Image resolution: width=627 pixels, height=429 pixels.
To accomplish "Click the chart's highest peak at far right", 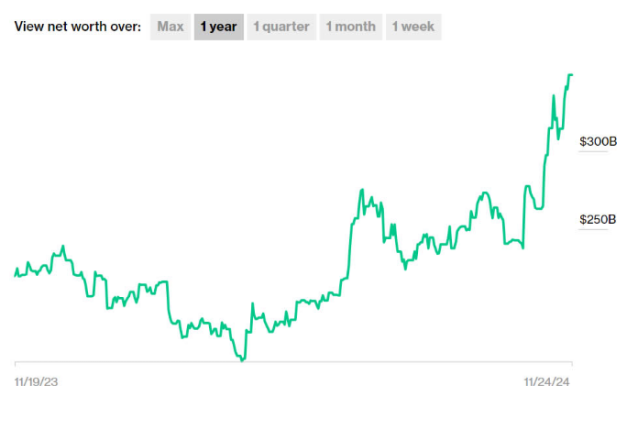I will pyautogui.click(x=570, y=75).
